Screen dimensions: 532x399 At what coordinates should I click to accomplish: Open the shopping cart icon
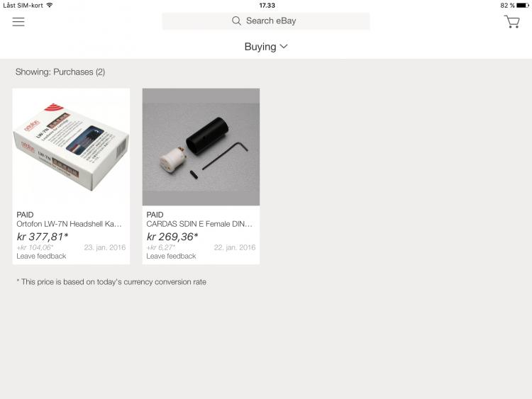(x=511, y=22)
